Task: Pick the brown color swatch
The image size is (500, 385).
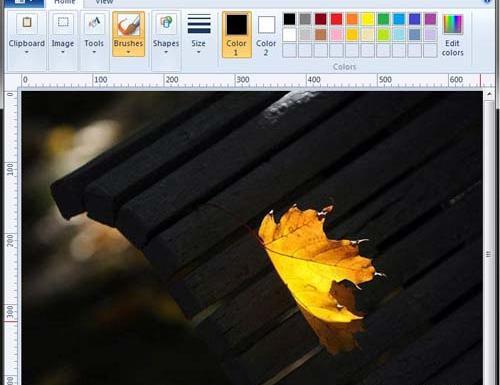Action: [x=321, y=35]
